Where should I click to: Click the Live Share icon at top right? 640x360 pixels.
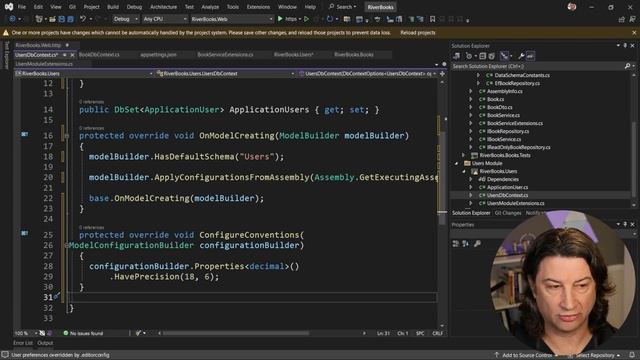[622, 19]
